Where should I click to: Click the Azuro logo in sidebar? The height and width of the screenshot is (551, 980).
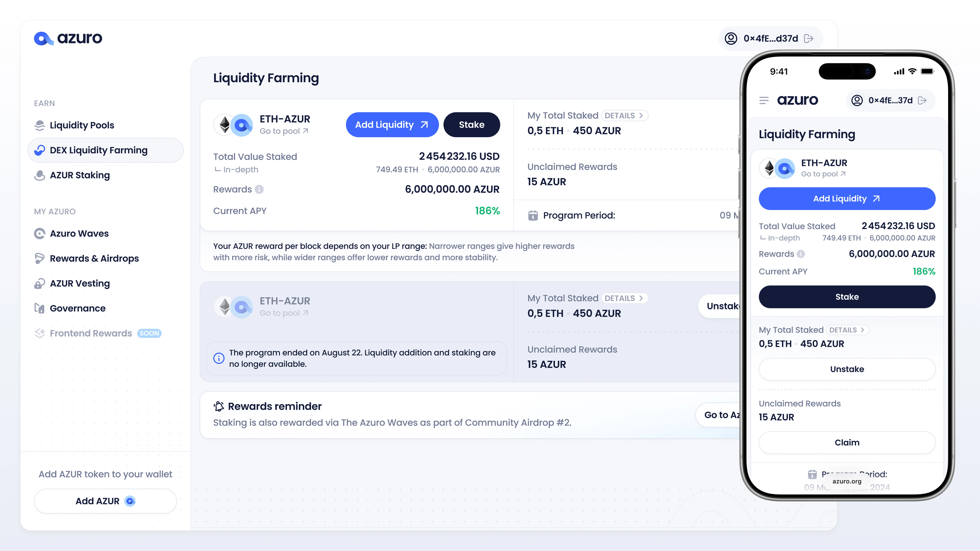(x=68, y=38)
